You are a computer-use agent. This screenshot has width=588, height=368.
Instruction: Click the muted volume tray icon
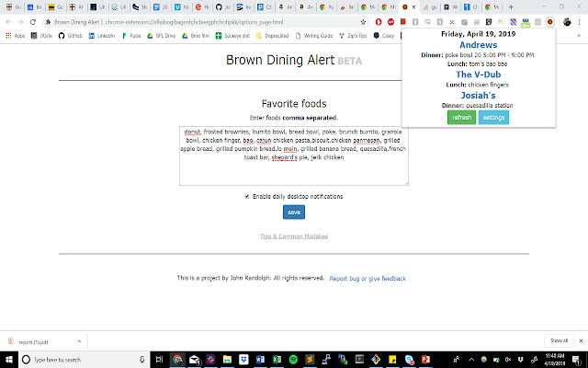click(508, 360)
